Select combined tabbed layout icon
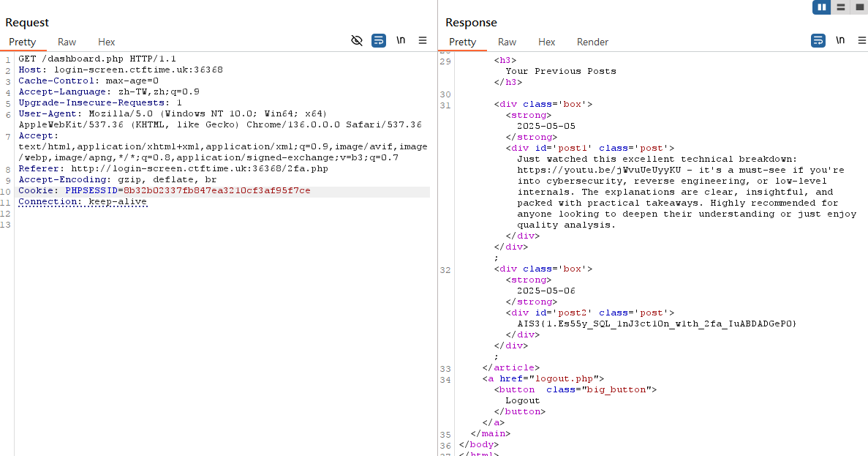The width and height of the screenshot is (868, 456). (859, 7)
